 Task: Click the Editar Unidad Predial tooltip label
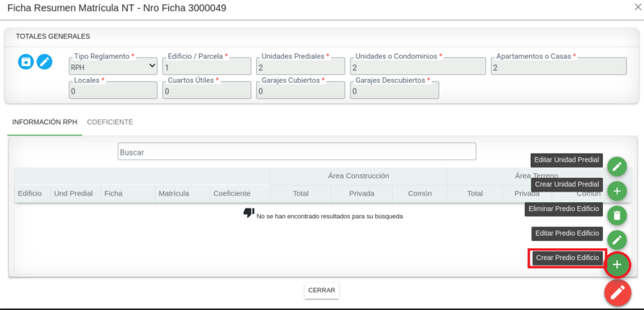coord(567,159)
